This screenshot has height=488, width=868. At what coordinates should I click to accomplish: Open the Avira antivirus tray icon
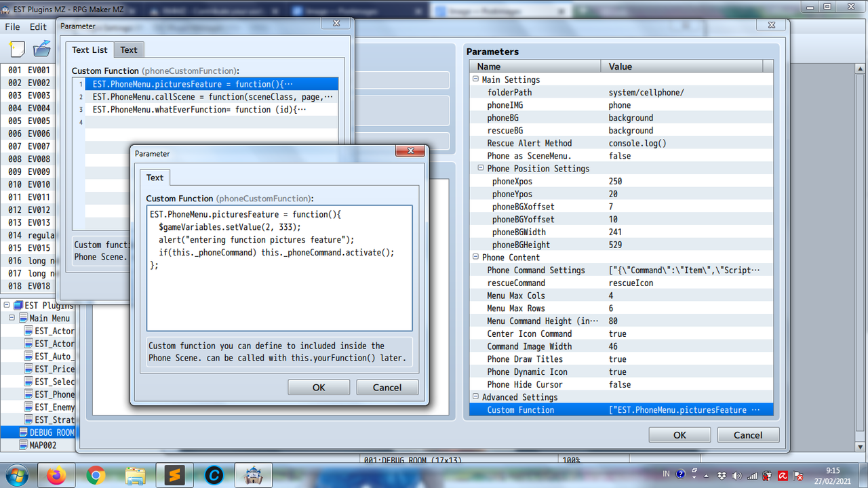click(x=783, y=475)
